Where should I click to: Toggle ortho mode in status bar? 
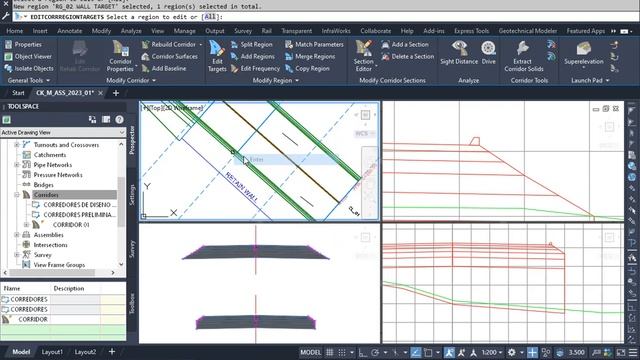362,352
